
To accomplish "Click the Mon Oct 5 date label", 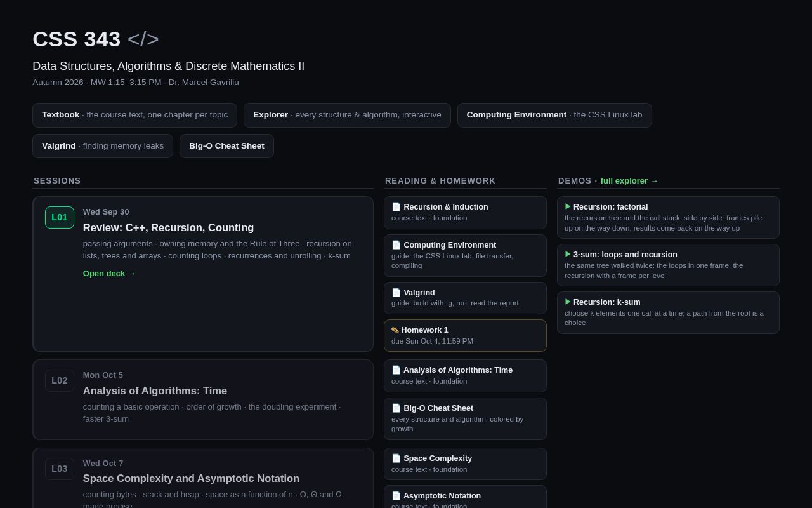I will coord(103,375).
